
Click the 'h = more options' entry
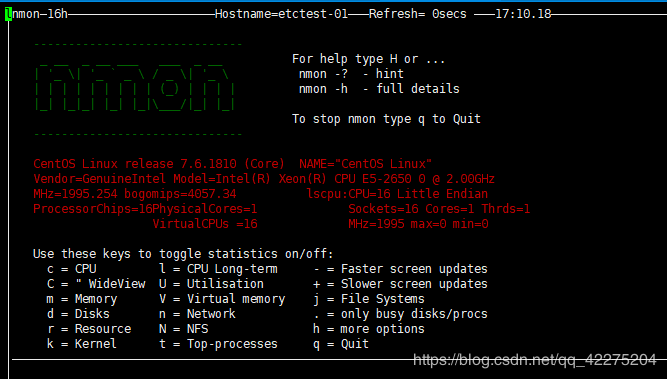[369, 329]
